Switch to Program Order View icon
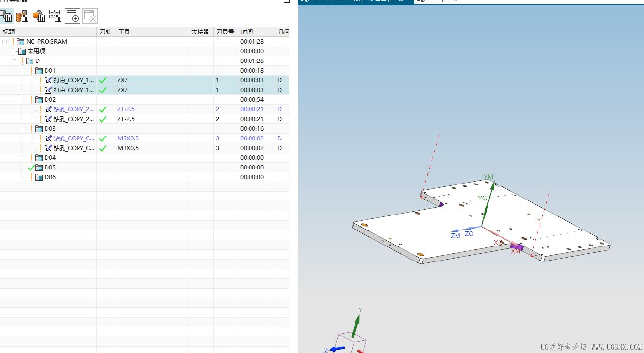The image size is (644, 353). (x=7, y=16)
